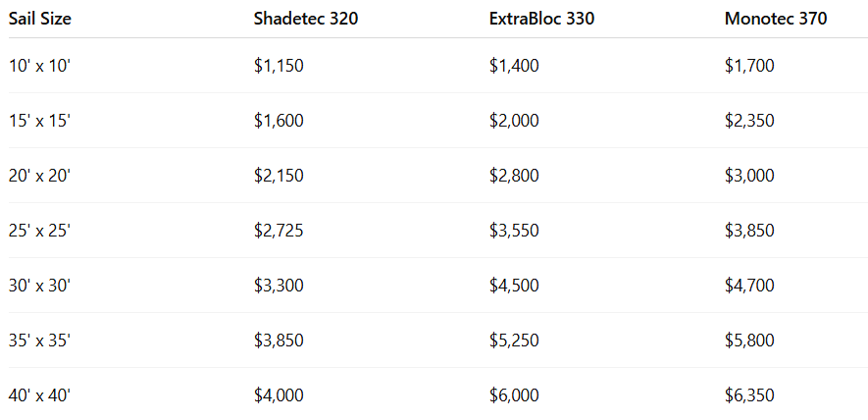This screenshot has height=420, width=868.
Task: Click the $4,500 ExtraBloc price
Action: (514, 286)
